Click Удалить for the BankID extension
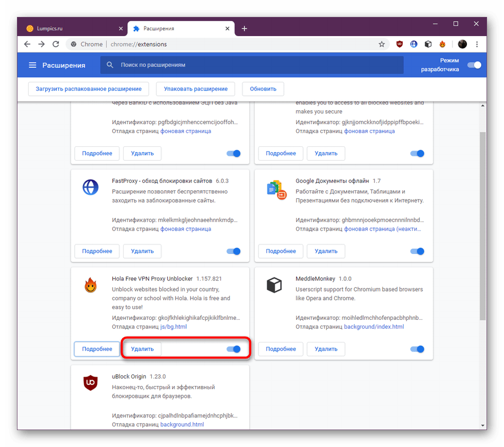Screen dimensions: 504x447 click(x=142, y=153)
